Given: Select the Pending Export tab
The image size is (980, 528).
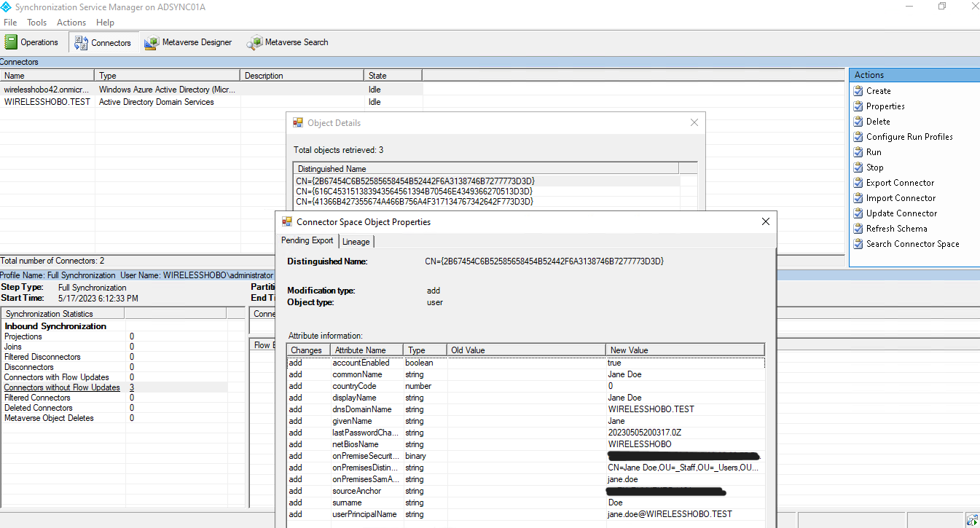Looking at the screenshot, I should pyautogui.click(x=307, y=240).
